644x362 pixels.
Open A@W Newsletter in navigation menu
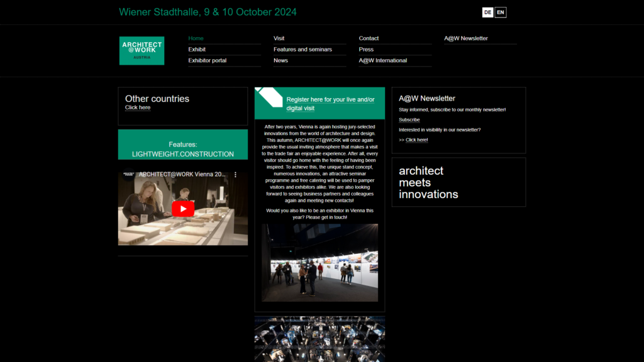pyautogui.click(x=466, y=38)
